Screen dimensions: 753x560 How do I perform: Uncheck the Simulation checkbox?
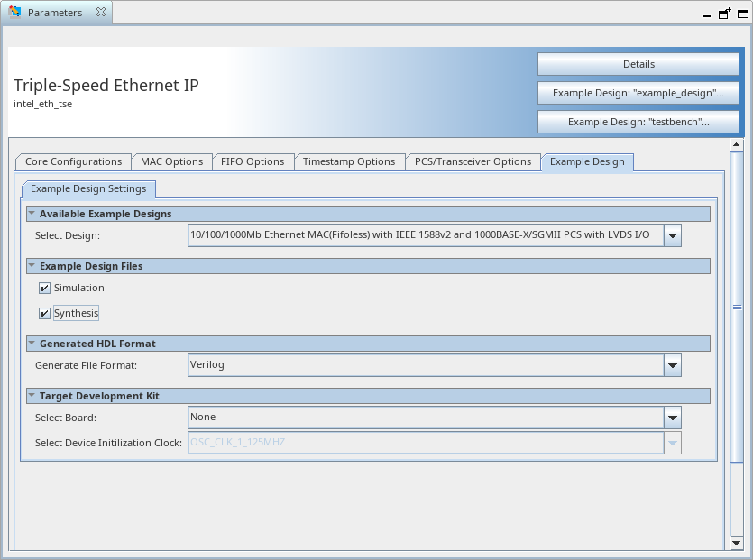pyautogui.click(x=44, y=289)
